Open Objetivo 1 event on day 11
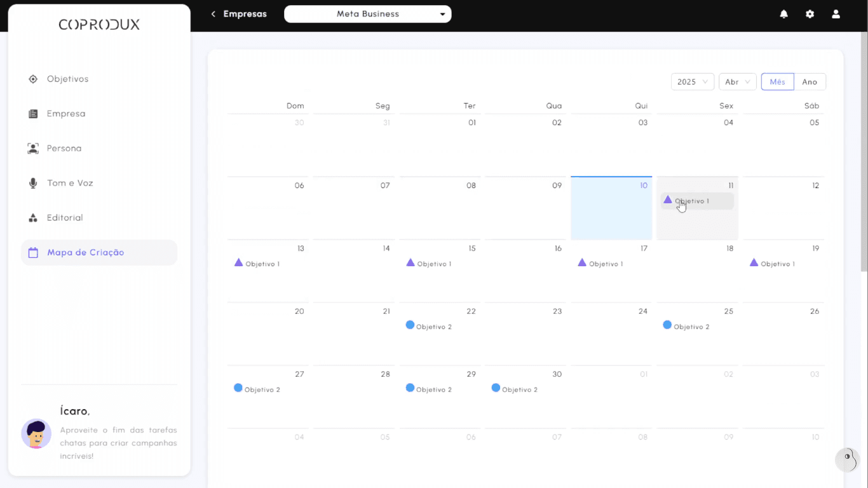Image resolution: width=868 pixels, height=488 pixels. point(697,201)
